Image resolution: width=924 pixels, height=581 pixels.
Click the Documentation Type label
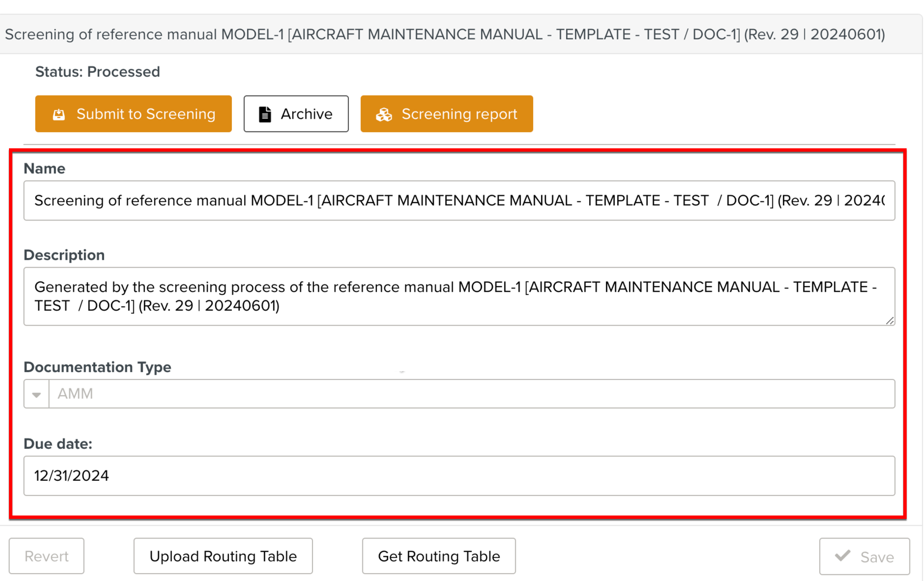click(97, 367)
